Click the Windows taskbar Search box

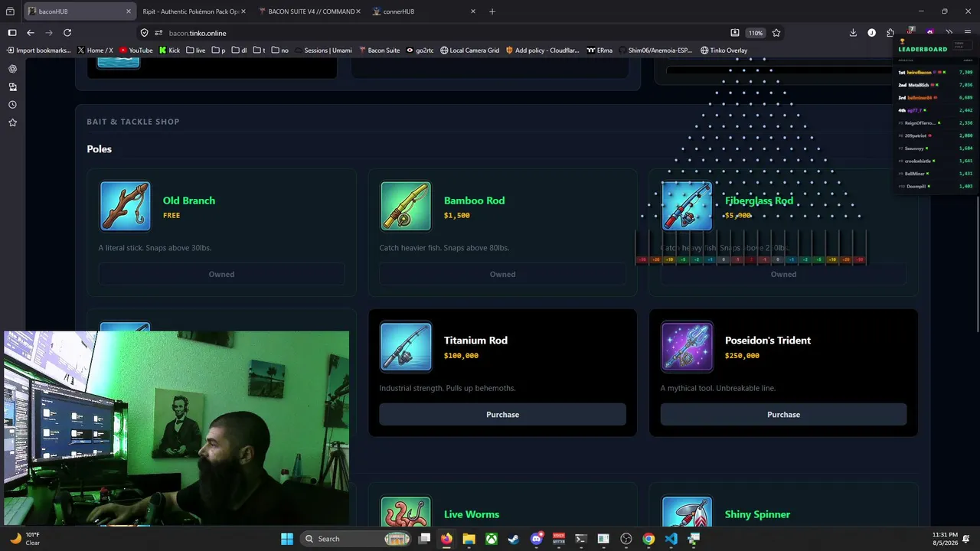[x=357, y=539]
